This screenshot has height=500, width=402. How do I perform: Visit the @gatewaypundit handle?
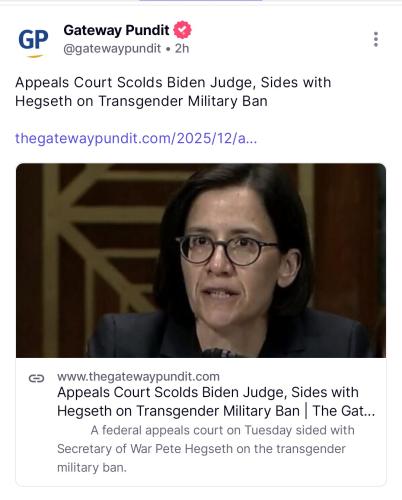[112, 49]
